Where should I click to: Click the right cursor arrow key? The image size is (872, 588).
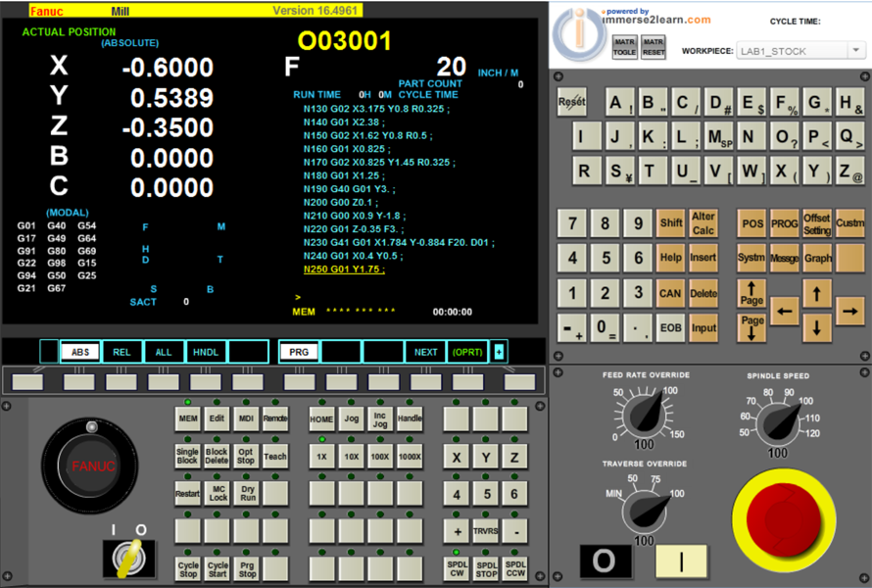tap(849, 311)
